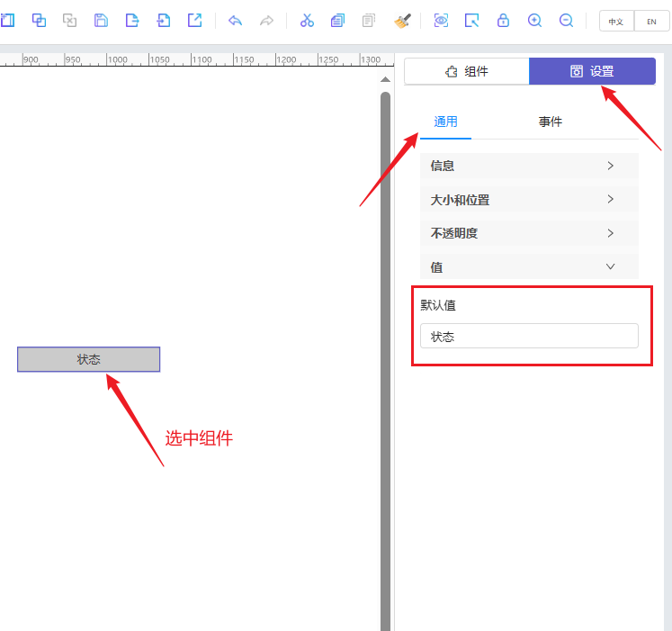
Task: Click the new canvas icon at toolbar start
Action: 7,20
